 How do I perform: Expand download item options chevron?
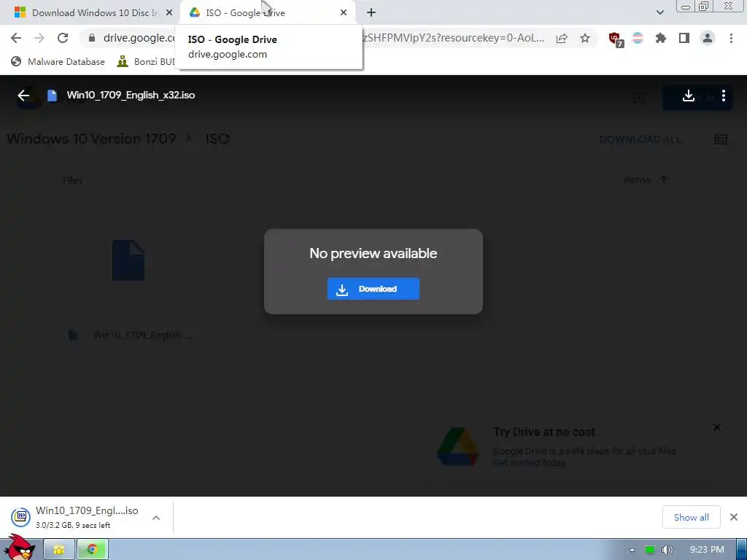pos(156,518)
